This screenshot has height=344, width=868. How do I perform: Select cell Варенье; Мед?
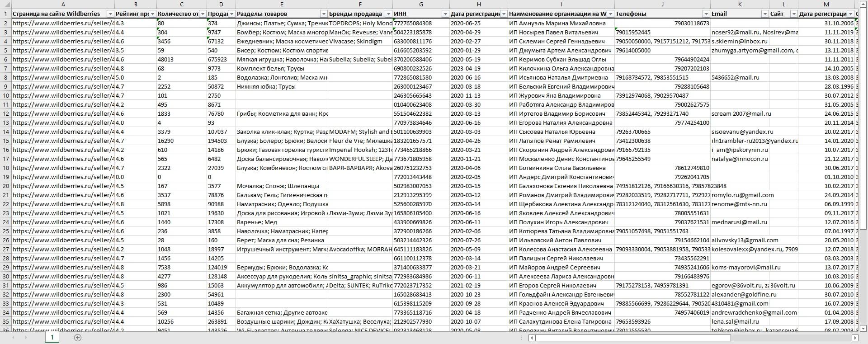click(x=282, y=222)
